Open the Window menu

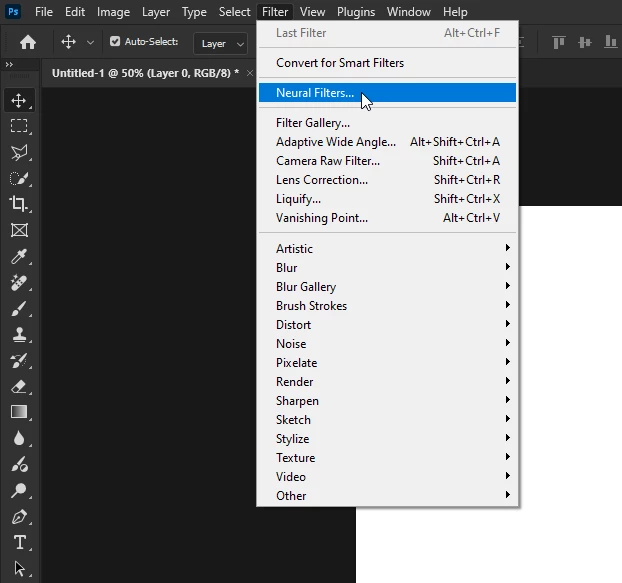pyautogui.click(x=409, y=12)
